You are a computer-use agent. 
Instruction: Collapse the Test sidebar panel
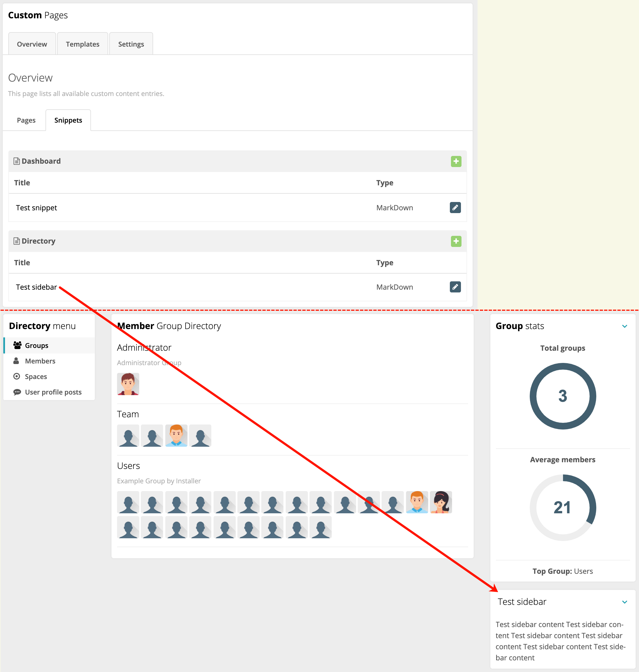[x=625, y=602]
